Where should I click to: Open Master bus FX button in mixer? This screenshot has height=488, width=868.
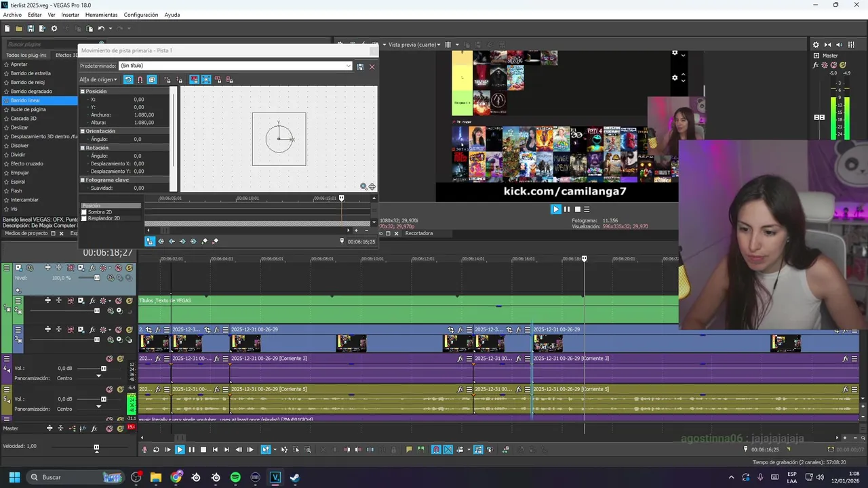(816, 65)
